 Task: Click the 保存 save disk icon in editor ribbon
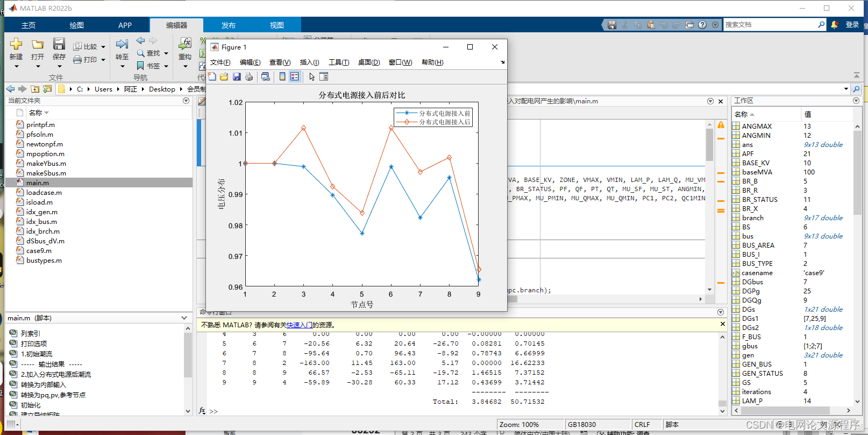(x=59, y=44)
